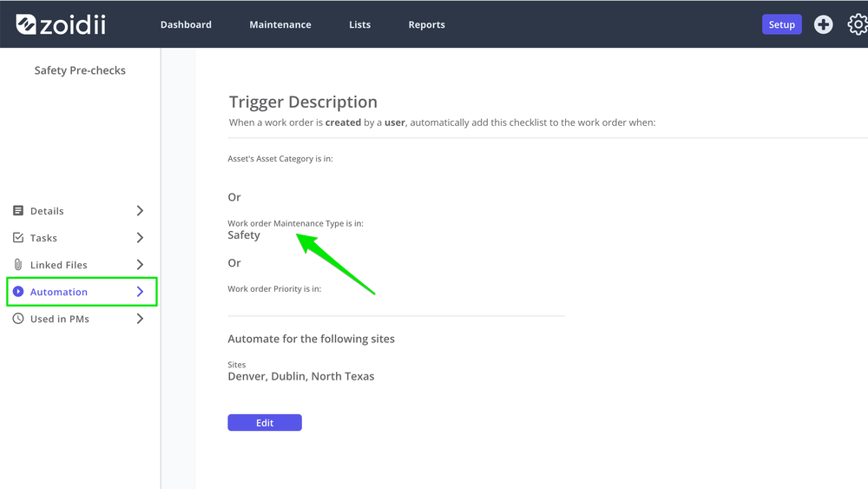Open the settings gear icon

[x=858, y=24]
